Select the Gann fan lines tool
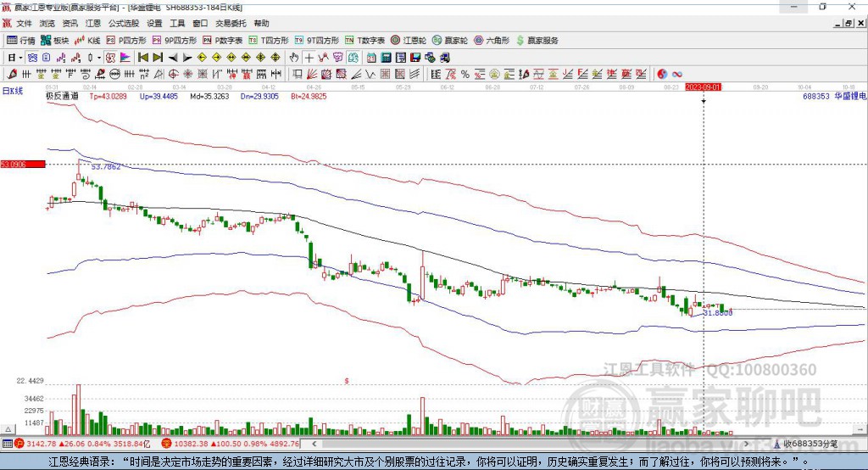The height and width of the screenshot is (470, 868). pos(312,74)
